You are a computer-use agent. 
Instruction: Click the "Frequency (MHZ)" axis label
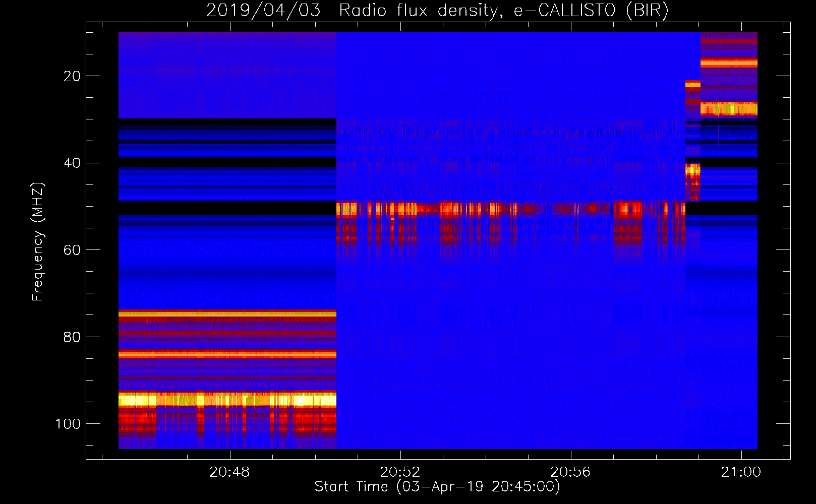pyautogui.click(x=38, y=241)
